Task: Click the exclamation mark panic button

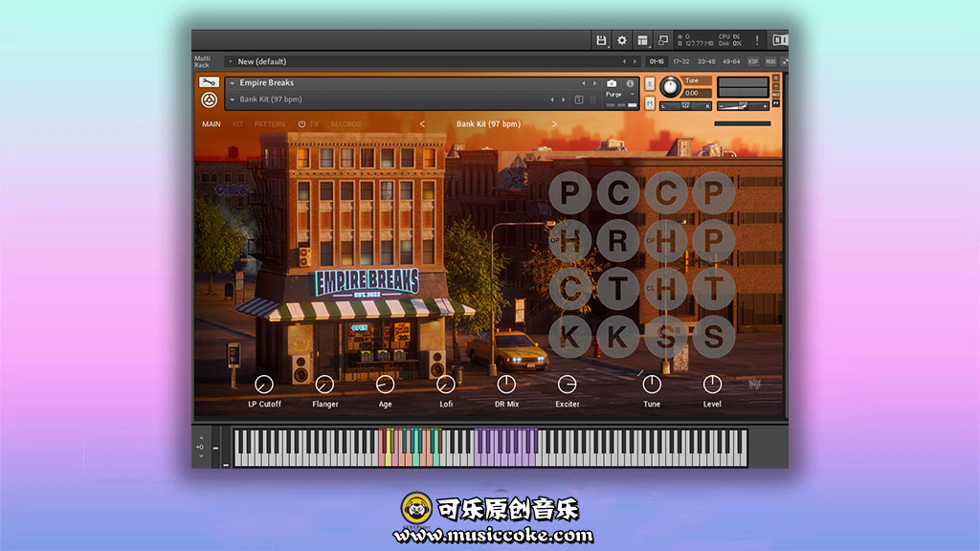Action: tap(757, 40)
